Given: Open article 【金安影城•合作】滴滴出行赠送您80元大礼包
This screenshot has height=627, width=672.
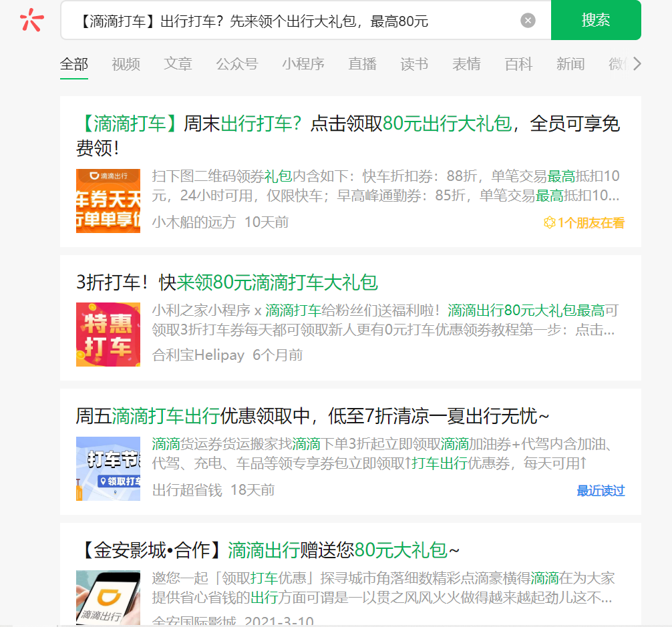Looking at the screenshot, I should pyautogui.click(x=267, y=550).
